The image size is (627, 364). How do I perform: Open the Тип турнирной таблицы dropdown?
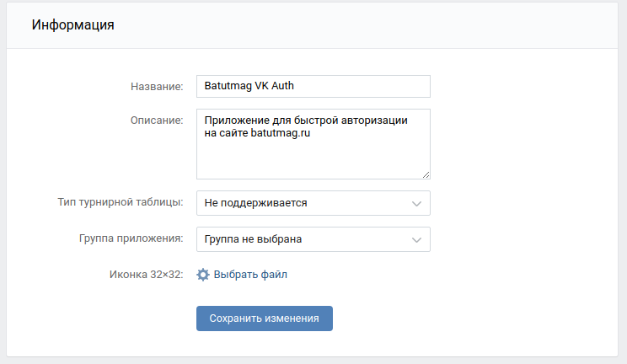pos(313,203)
